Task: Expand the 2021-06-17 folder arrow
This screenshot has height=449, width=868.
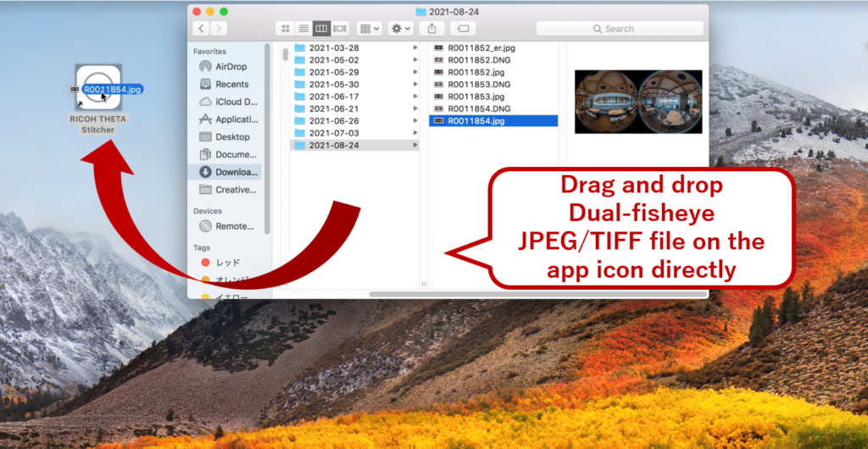Action: [415, 97]
